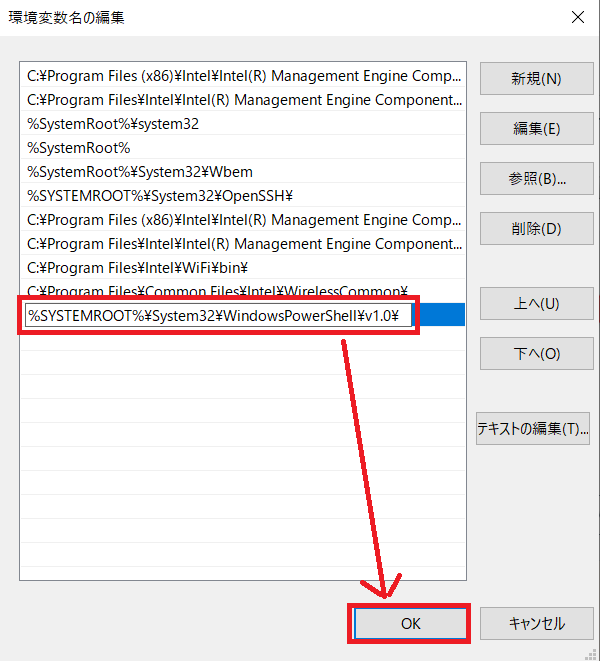
Task: Click the キャンセル button
Action: [x=536, y=623]
